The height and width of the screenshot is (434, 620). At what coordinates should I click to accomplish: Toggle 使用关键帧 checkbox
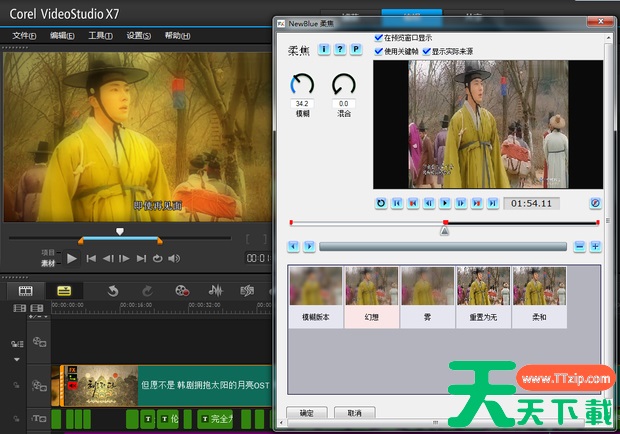[378, 51]
